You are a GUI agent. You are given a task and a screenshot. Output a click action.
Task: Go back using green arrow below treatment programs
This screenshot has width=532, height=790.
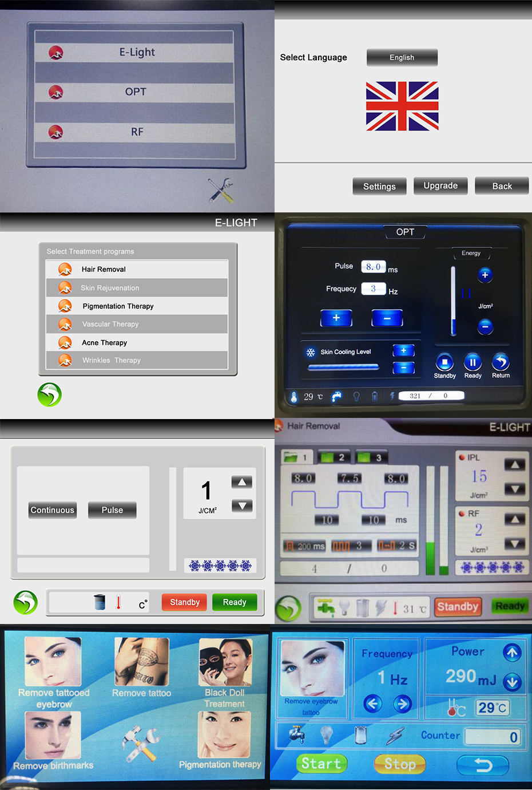[x=50, y=395]
